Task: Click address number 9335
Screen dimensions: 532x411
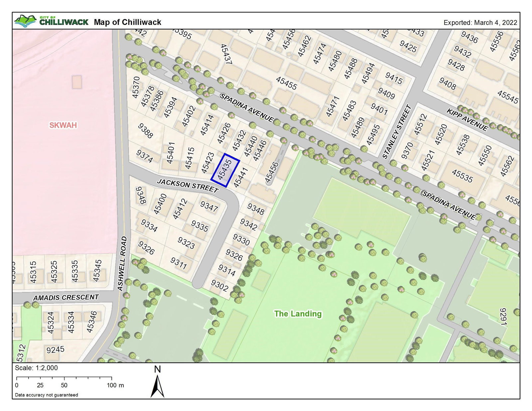Action: click(200, 226)
